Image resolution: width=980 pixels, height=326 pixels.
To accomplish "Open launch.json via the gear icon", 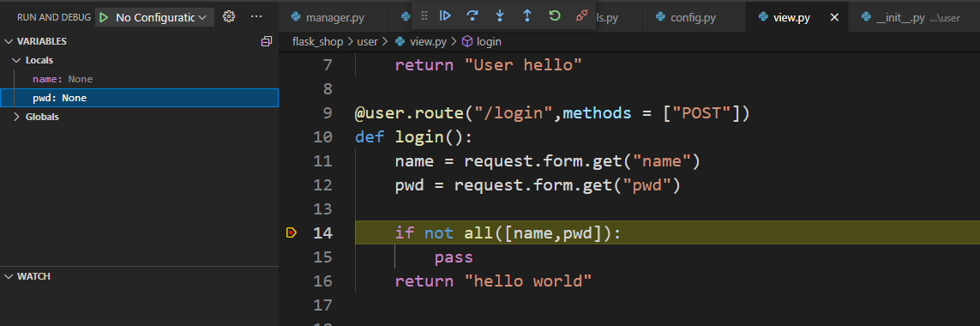I will click(229, 17).
